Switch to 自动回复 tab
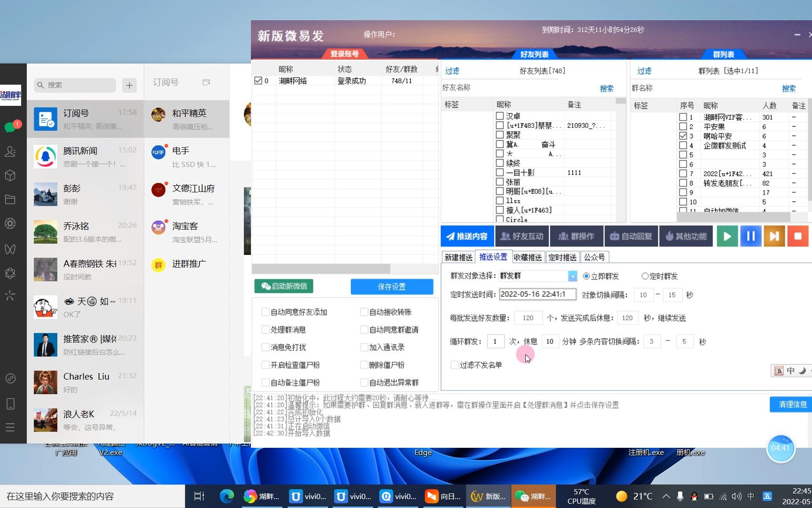 (x=631, y=236)
